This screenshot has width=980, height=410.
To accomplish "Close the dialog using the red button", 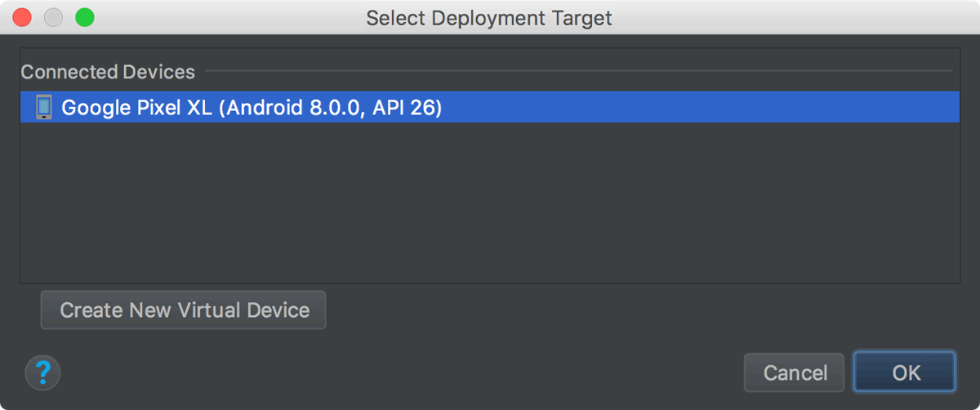I will (22, 17).
